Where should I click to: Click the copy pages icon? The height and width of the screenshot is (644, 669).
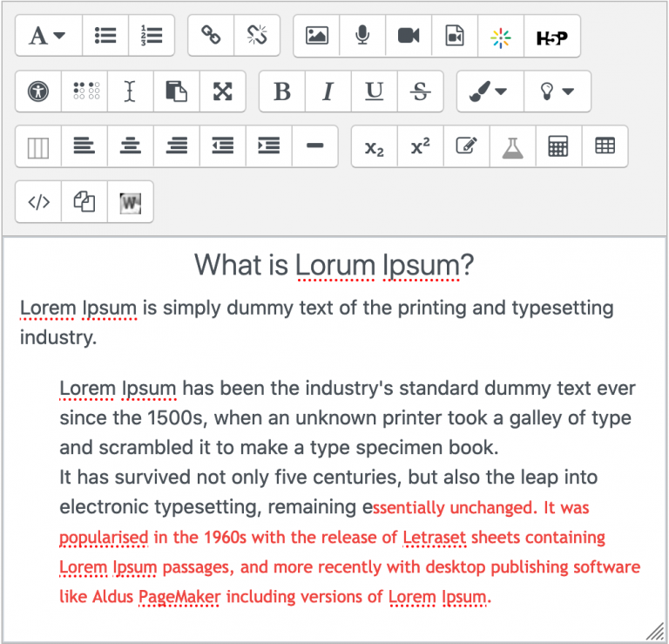(x=84, y=202)
